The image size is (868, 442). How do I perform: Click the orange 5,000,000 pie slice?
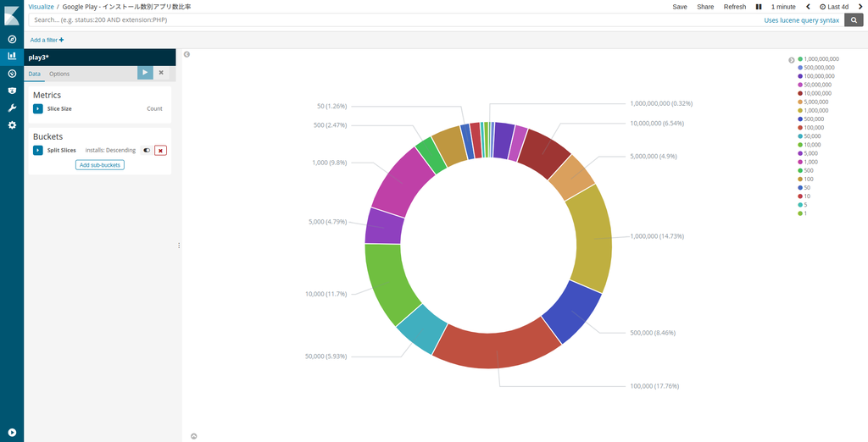572,178
